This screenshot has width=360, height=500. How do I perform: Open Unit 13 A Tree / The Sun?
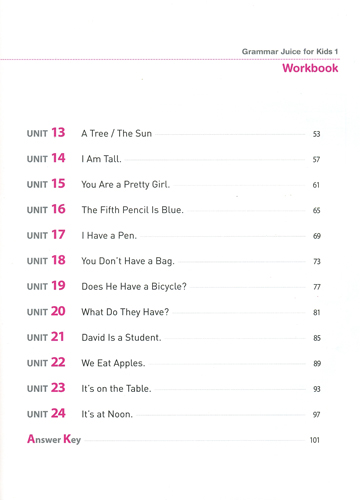point(173,133)
